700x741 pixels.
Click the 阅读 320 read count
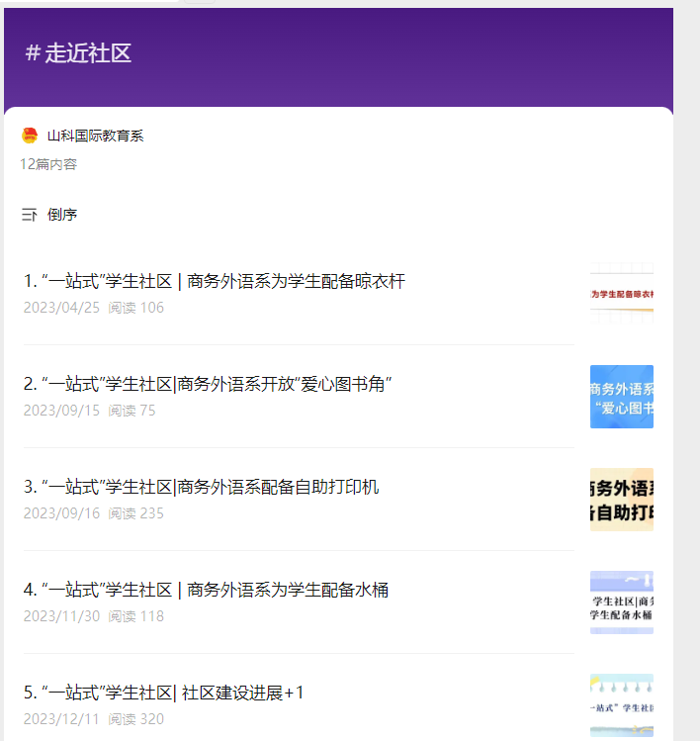[x=136, y=719]
